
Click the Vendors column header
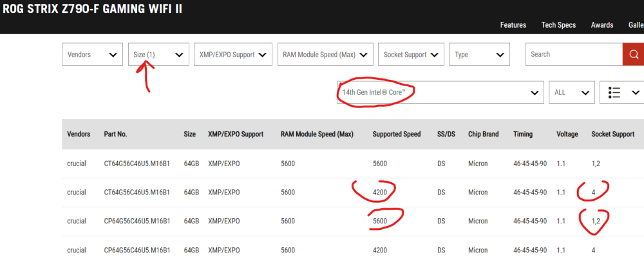click(x=79, y=135)
